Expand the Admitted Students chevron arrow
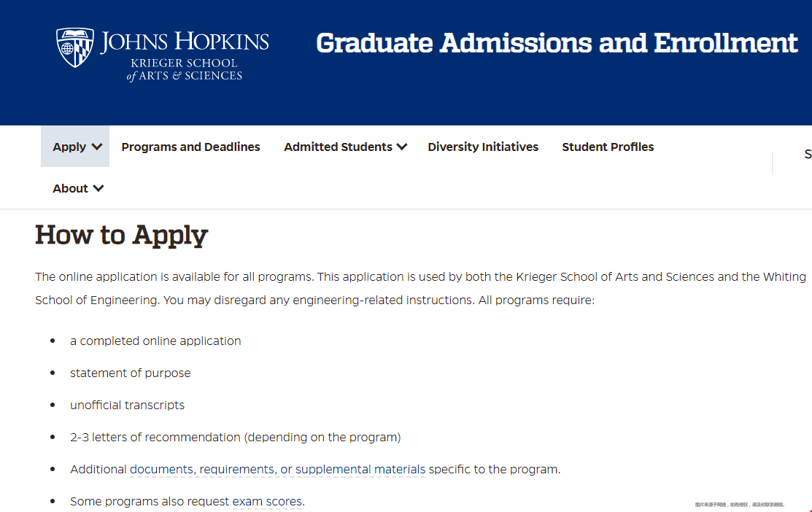The image size is (812, 512). pos(402,147)
